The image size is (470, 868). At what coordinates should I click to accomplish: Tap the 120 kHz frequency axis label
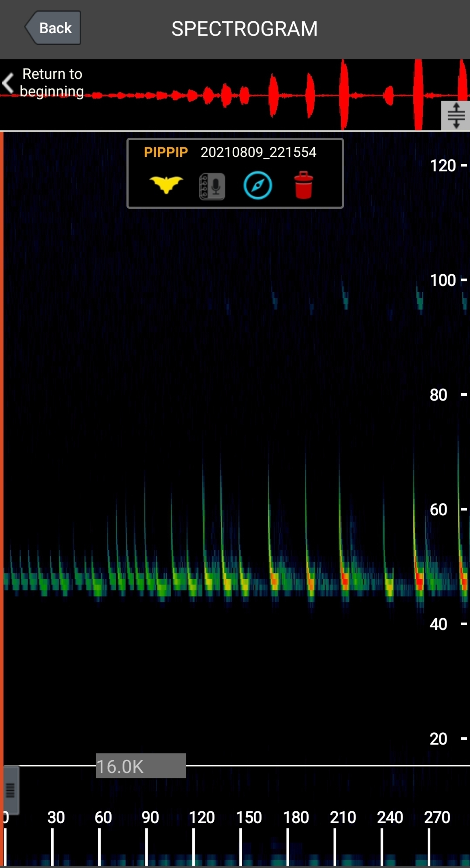[x=443, y=166]
